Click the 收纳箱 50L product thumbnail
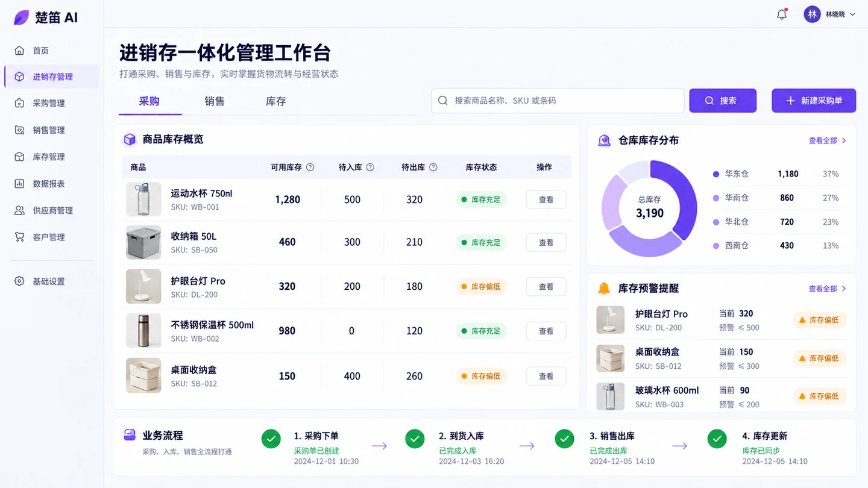The image size is (868, 488). click(143, 242)
